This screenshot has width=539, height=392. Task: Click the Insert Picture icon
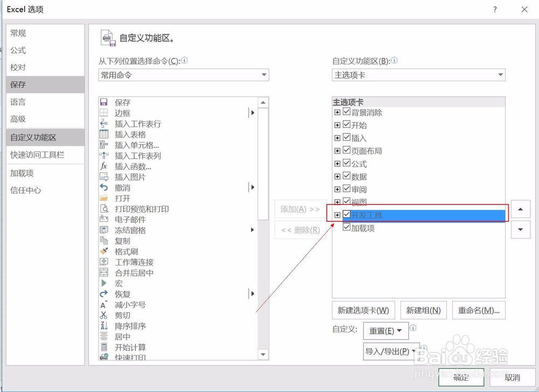pyautogui.click(x=104, y=177)
